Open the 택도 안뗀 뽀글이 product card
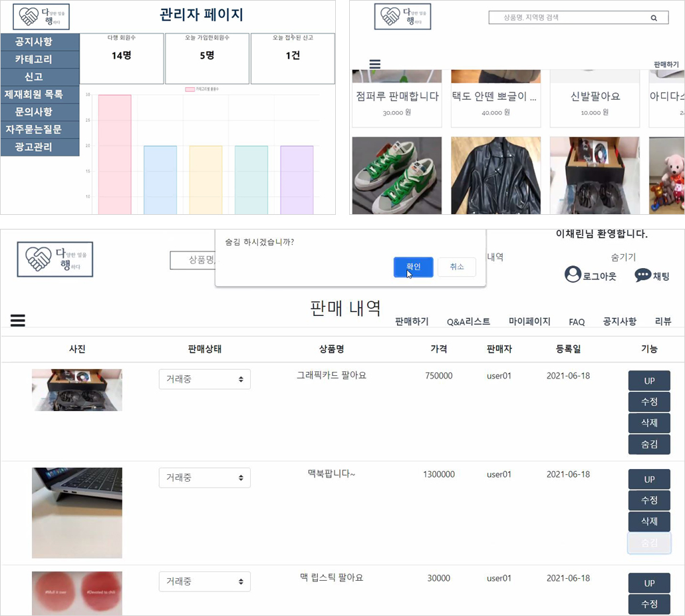 point(495,98)
